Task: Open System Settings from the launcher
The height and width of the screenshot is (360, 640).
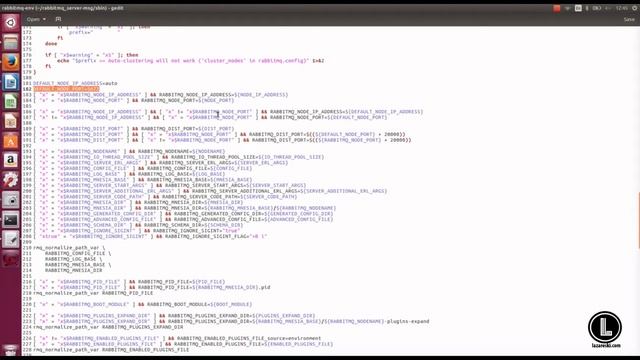Action: coord(11,180)
